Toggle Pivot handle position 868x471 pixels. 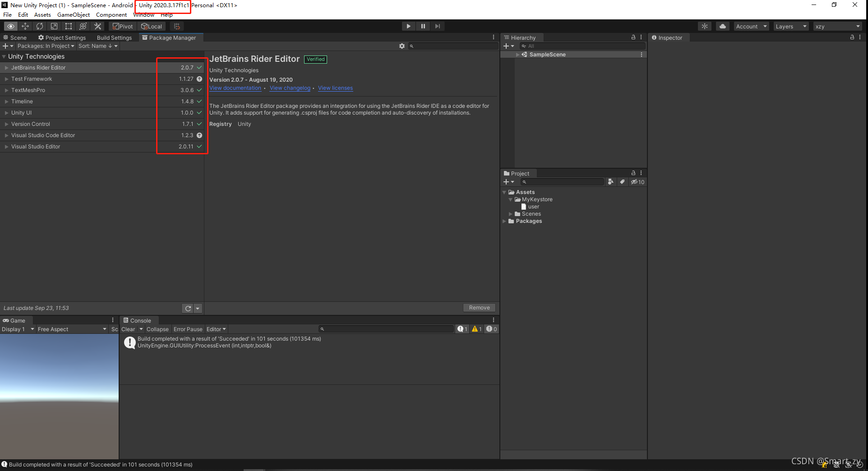click(123, 26)
